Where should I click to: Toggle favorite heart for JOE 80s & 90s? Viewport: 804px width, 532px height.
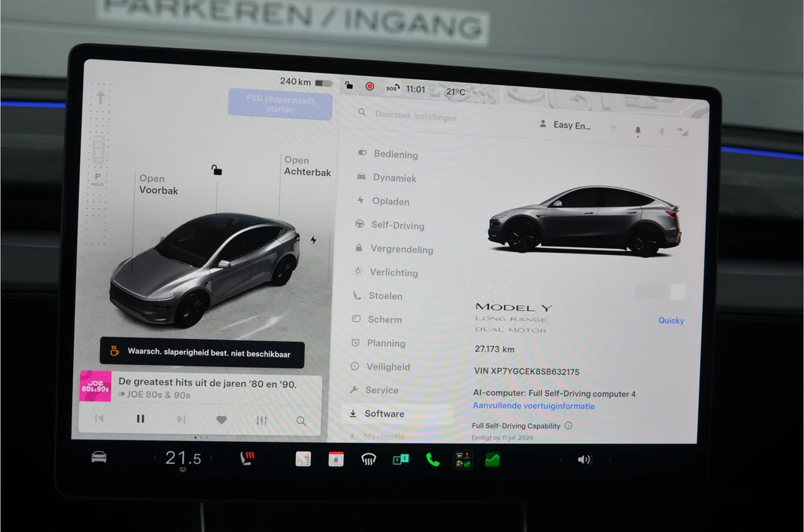[221, 420]
